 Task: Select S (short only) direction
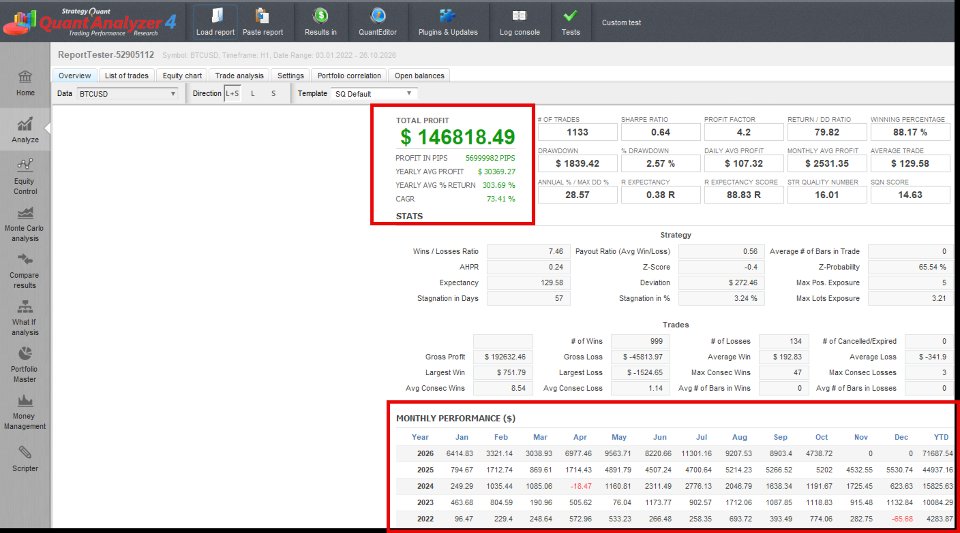tap(274, 94)
